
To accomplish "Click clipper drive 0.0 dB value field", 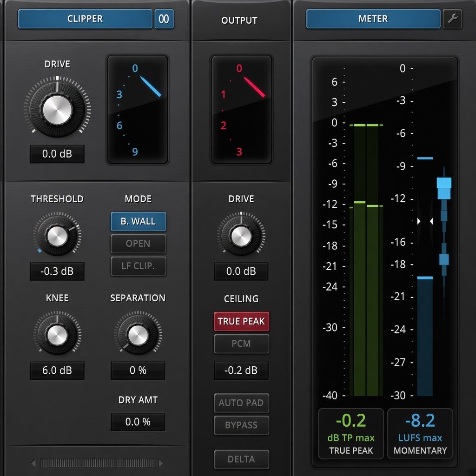I will coord(57,154).
